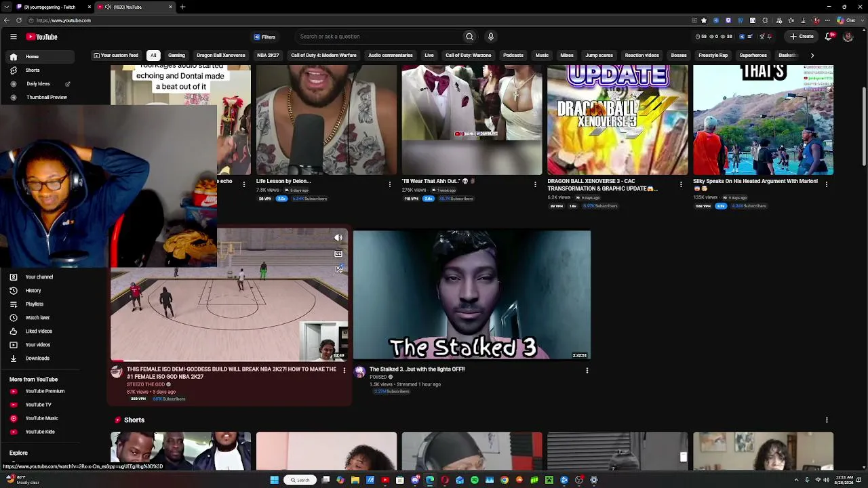Open The Stalked 3 video thumbnail
Viewport: 868px width, 488px height.
tap(472, 295)
